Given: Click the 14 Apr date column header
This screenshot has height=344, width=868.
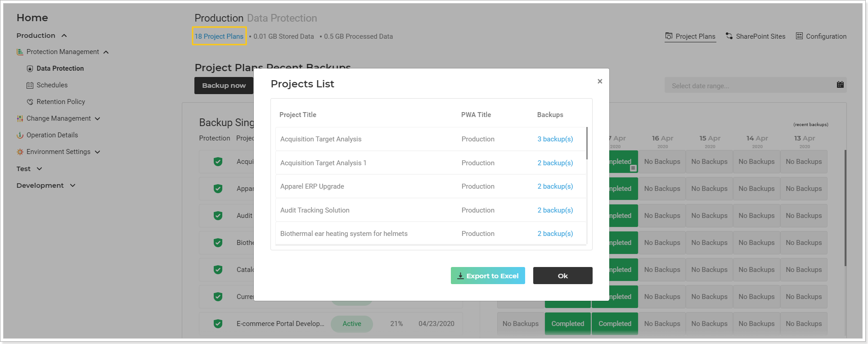Looking at the screenshot, I should tap(757, 141).
